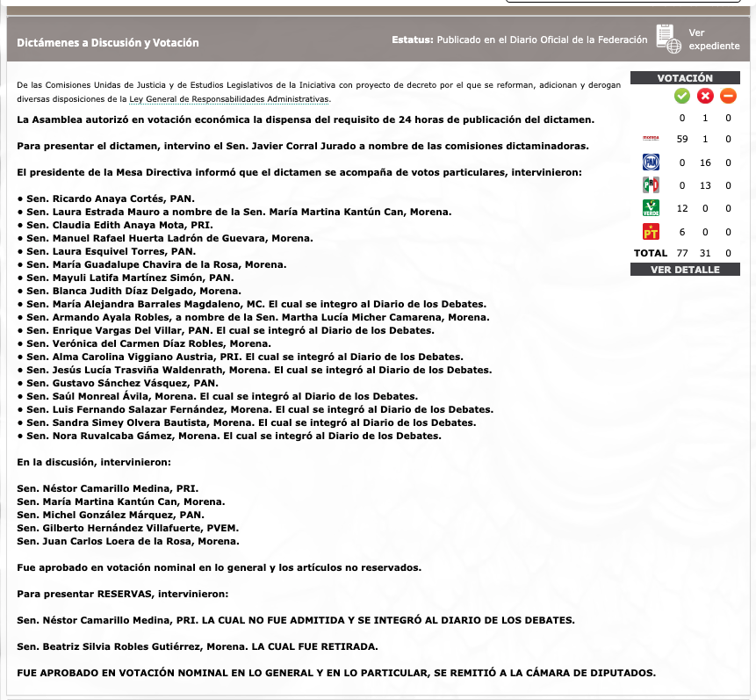756x700 pixels.
Task: Click the Sen. Manuel Rafael Huerta Ladrón de Guevara line
Action: 165,238
